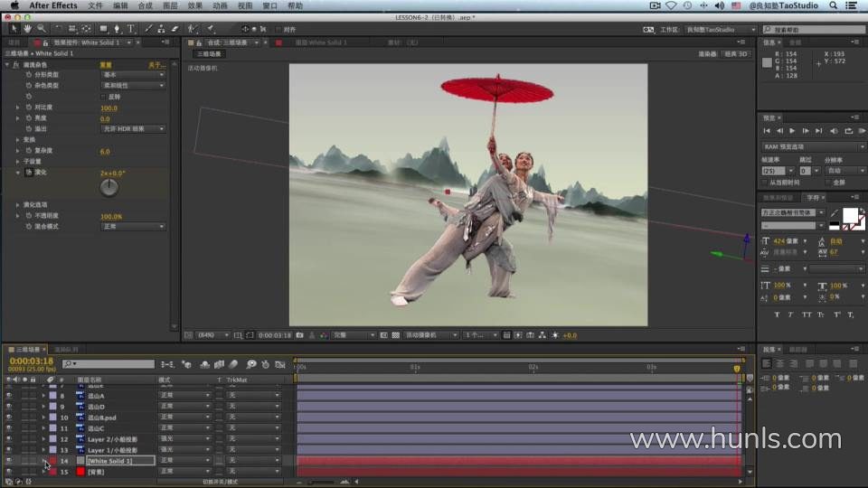Screen dimensions: 868x488
Task: Open the Noise Type dropdown
Action: point(133,86)
